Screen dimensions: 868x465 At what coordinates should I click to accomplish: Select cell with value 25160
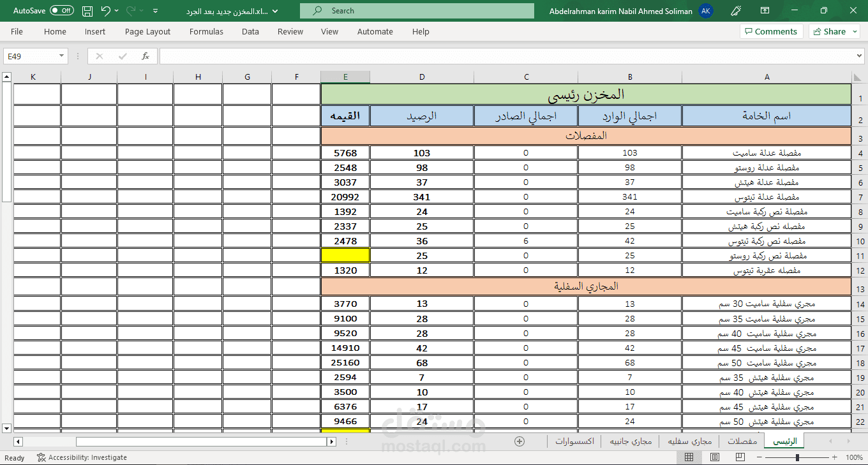[x=345, y=363]
